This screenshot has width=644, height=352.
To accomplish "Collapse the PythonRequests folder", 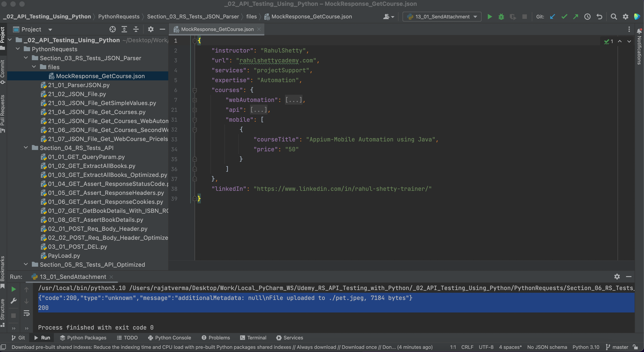I will [x=18, y=49].
